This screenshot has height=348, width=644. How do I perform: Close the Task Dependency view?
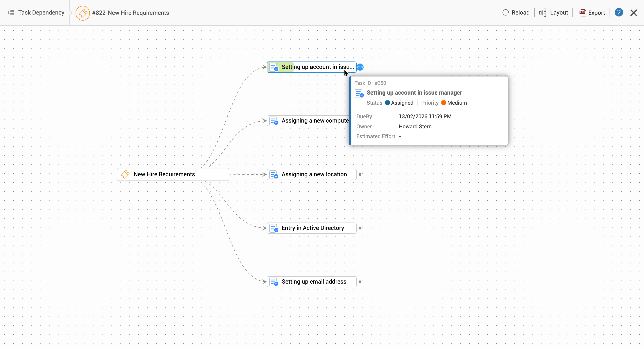tap(633, 13)
